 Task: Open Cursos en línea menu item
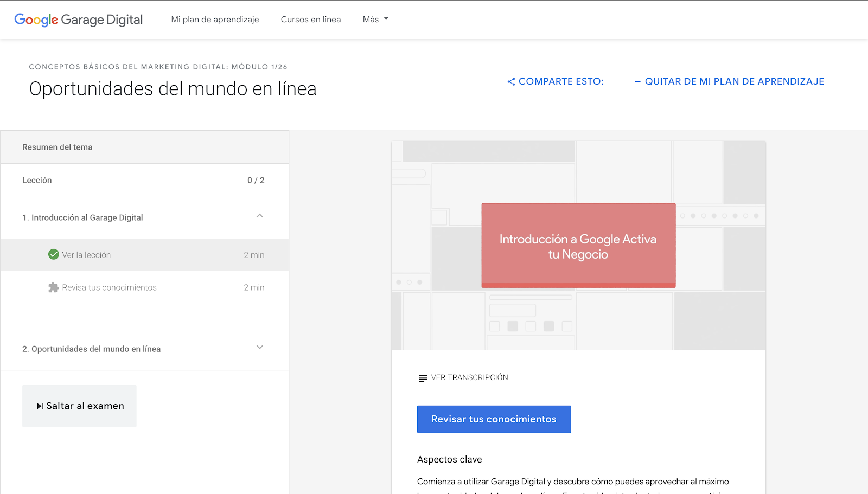click(x=311, y=20)
